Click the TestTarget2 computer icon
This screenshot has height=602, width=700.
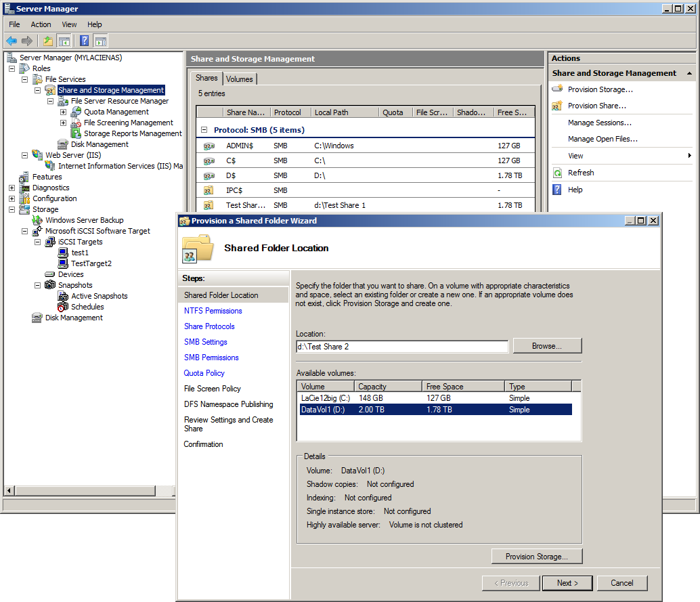click(x=63, y=263)
